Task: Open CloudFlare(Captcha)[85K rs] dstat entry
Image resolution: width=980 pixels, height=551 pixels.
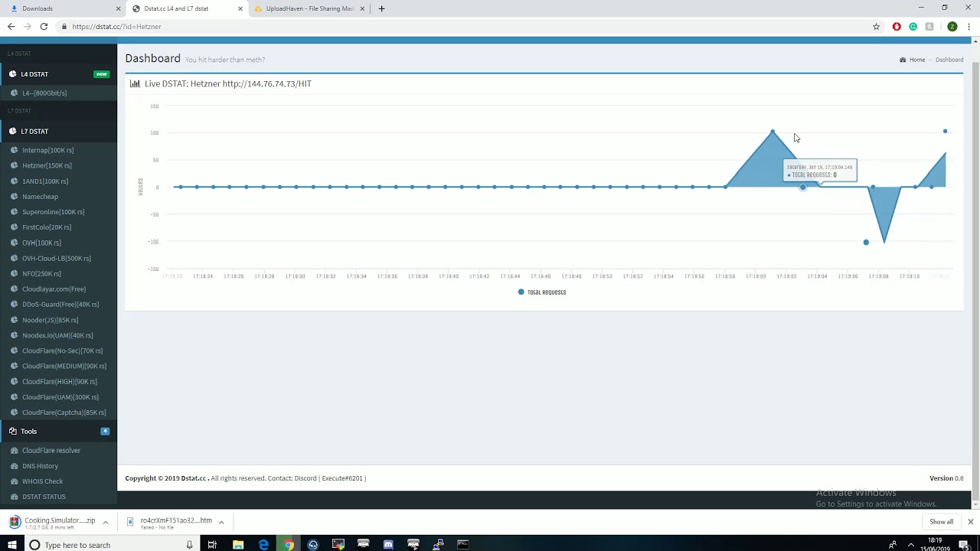Action: tap(64, 412)
